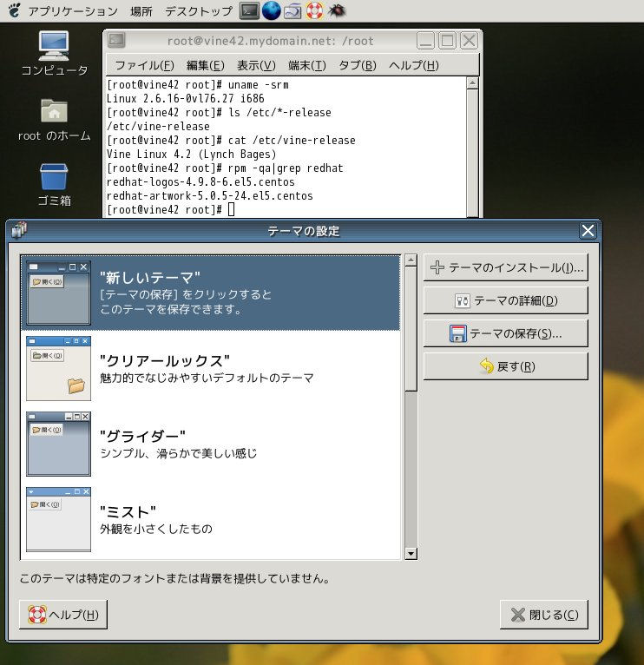Click terminal scrollbar up arrow
Viewport: 644px width, 665px height.
[x=472, y=82]
